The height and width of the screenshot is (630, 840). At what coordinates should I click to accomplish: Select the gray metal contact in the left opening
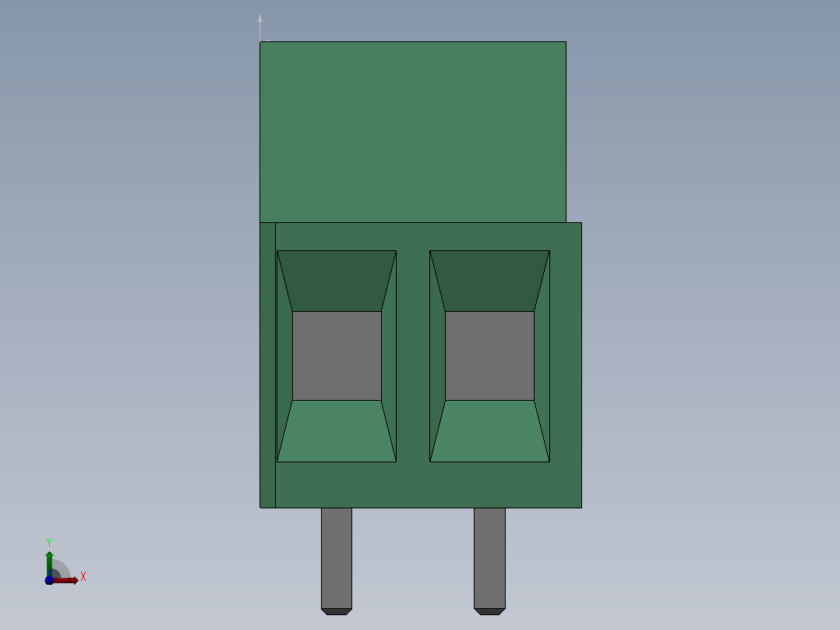pos(337,356)
